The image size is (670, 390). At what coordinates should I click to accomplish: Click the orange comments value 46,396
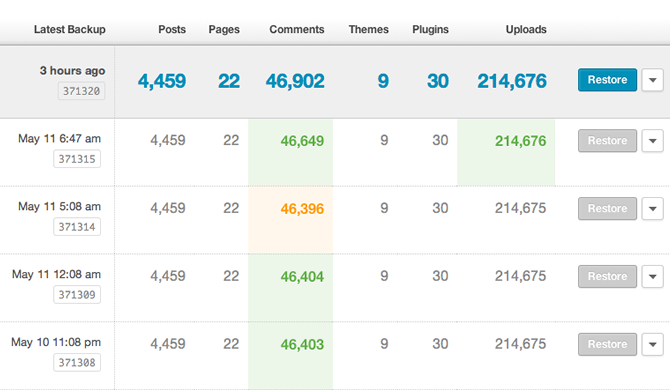click(x=302, y=209)
